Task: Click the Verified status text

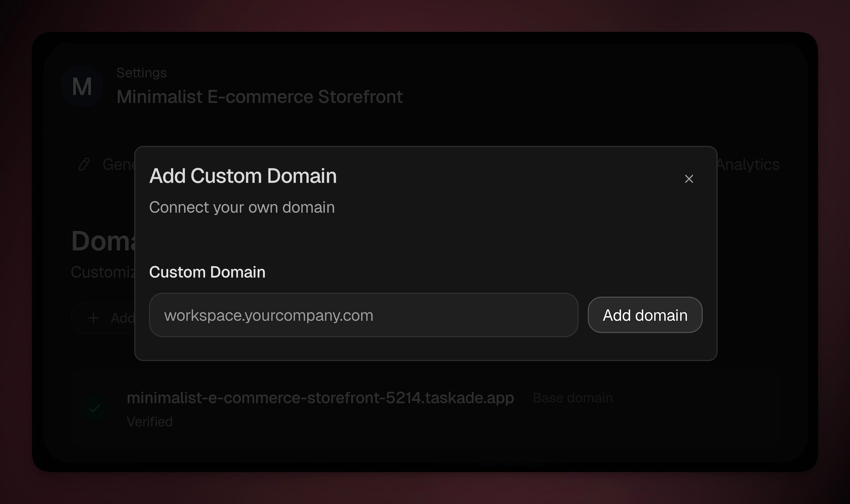Action: 150,422
